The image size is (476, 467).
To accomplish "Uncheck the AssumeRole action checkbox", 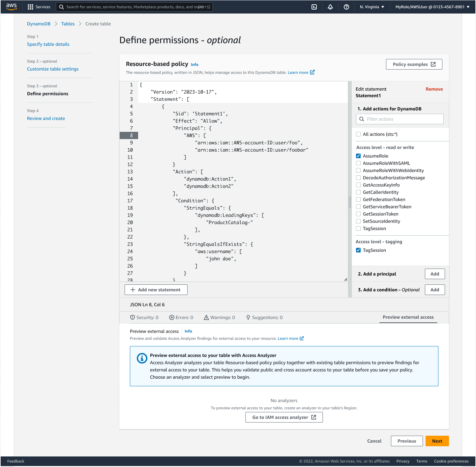I will pos(358,156).
